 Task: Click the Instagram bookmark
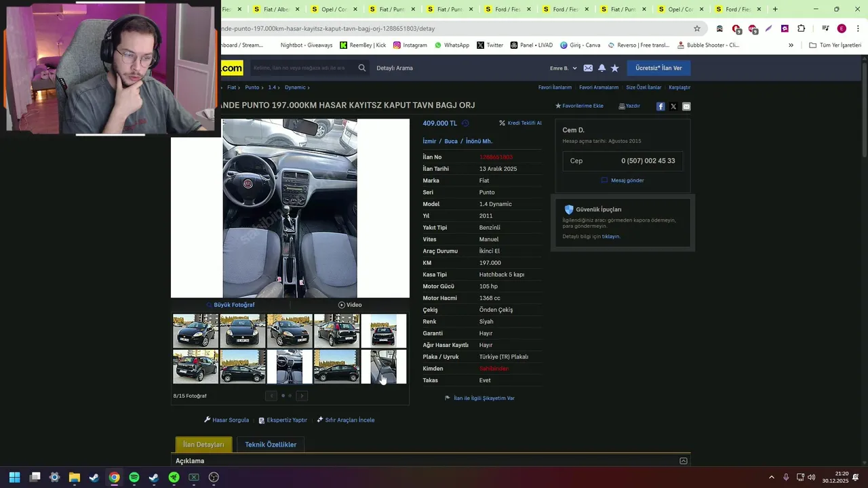click(410, 45)
